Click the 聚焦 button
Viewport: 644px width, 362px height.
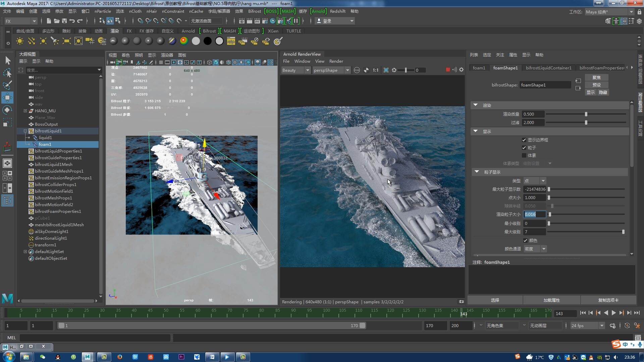[596, 77]
